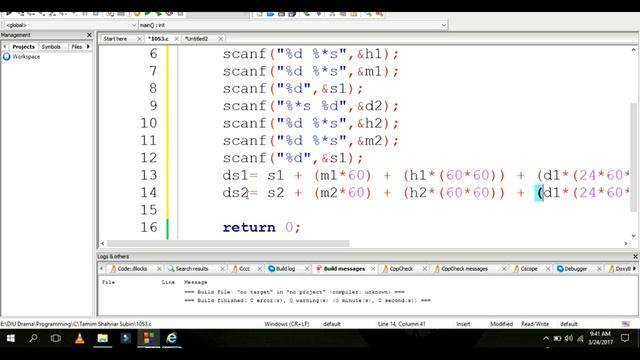Click the taskbar clock showing 9:41 AM

[600, 338]
